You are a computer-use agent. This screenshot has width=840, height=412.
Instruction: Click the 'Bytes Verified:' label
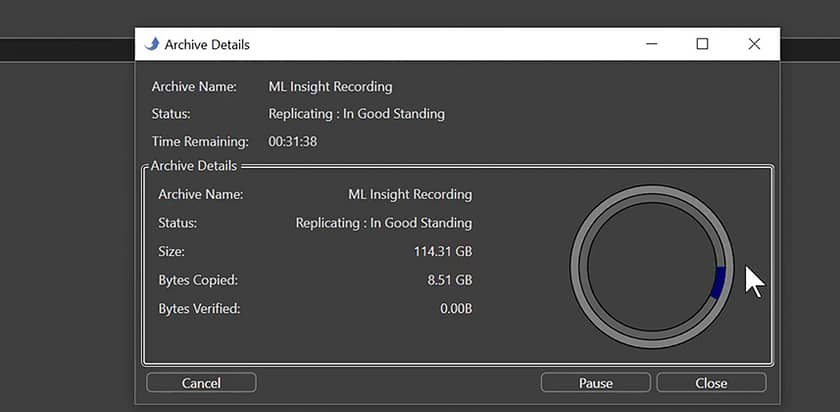(x=199, y=309)
